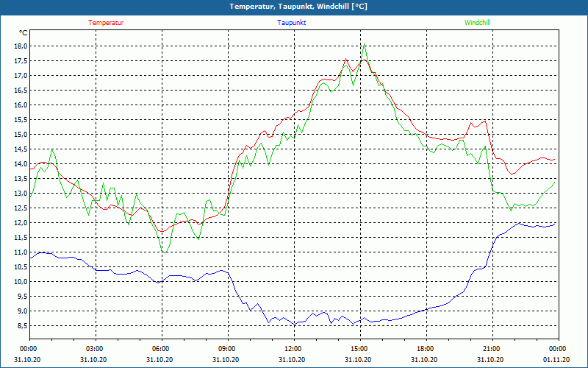This screenshot has height=368, width=588.
Task: Click the °C unit label on axis
Action: 24,33
